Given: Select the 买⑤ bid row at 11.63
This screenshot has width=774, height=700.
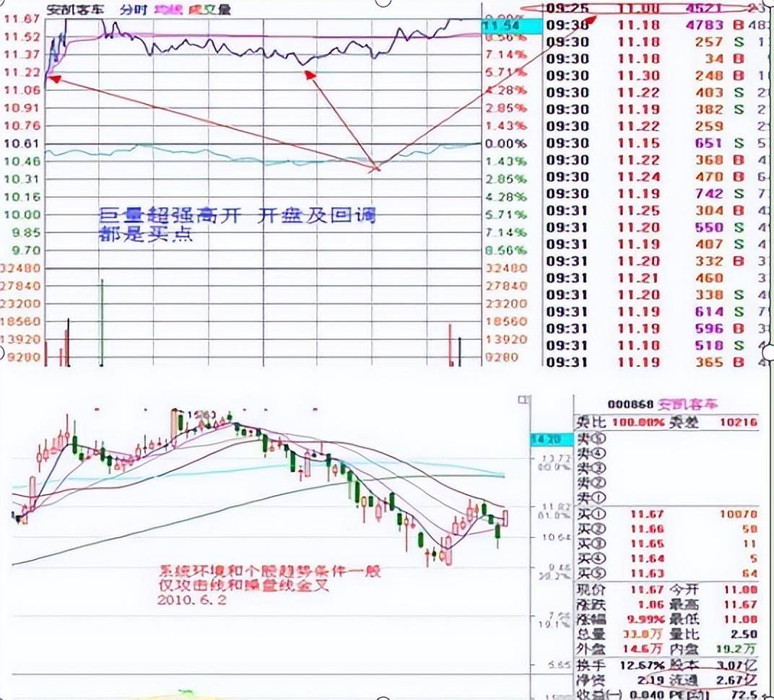Looking at the screenshot, I should (666, 574).
